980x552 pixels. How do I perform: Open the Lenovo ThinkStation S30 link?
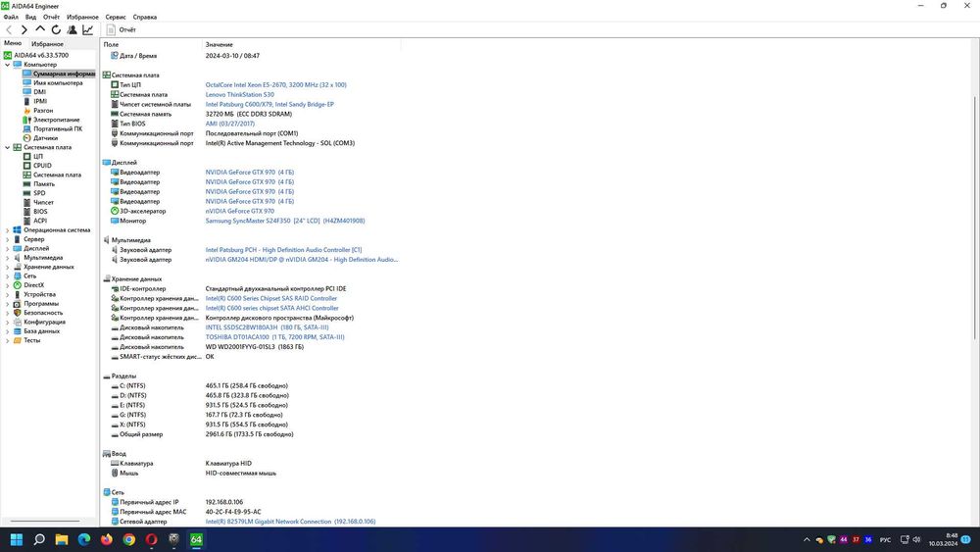(x=239, y=94)
